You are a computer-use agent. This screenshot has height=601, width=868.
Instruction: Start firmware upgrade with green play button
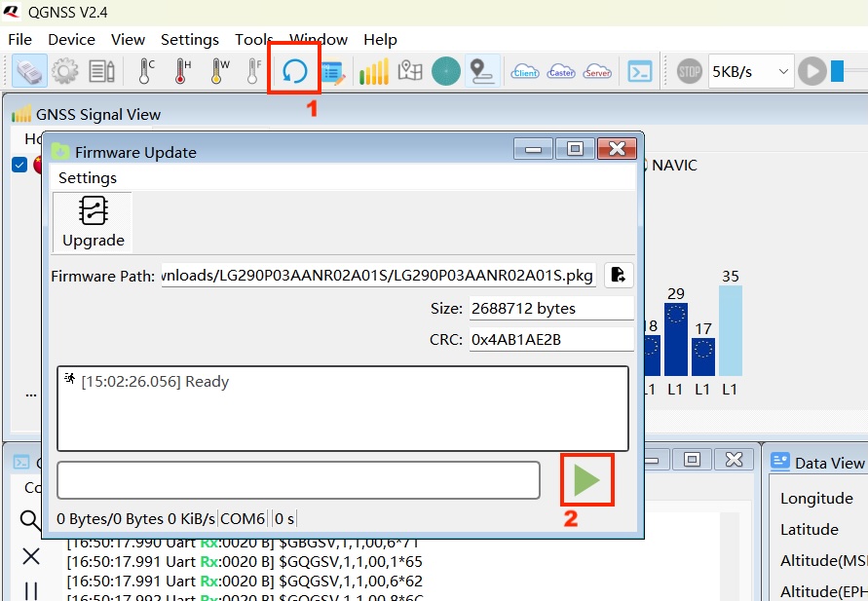586,480
